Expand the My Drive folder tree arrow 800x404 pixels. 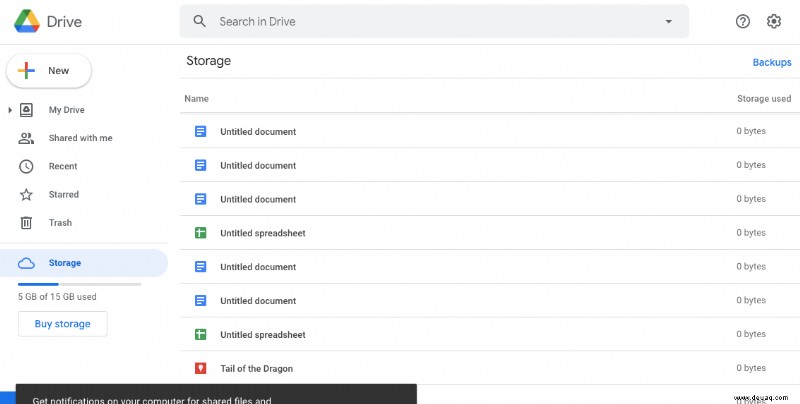coord(10,110)
